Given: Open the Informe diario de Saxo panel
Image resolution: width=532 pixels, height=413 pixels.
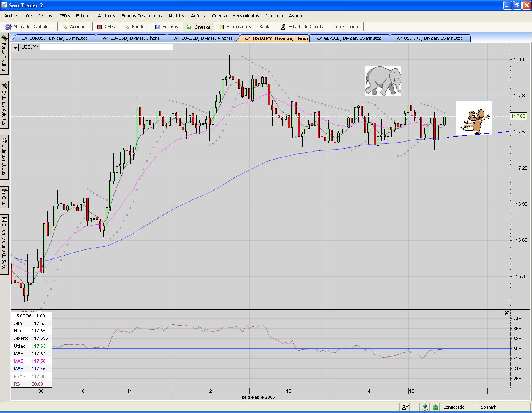Looking at the screenshot, I should point(4,244).
